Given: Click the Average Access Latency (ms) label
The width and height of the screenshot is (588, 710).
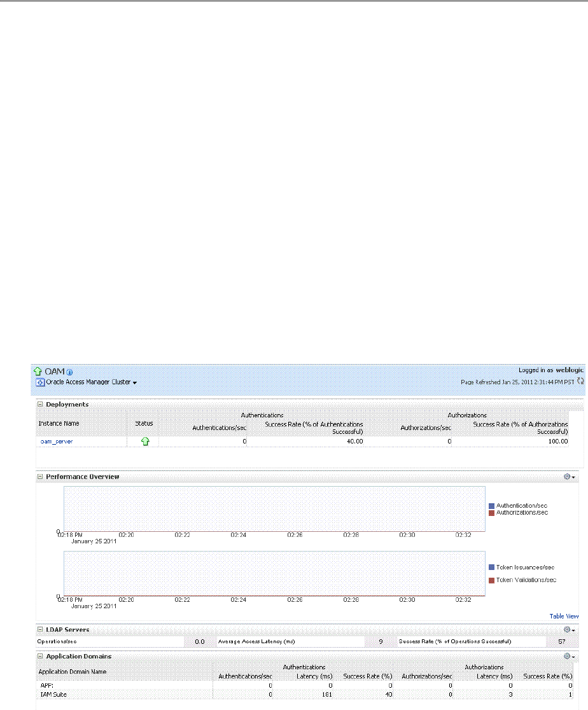Looking at the screenshot, I should coord(256,642).
